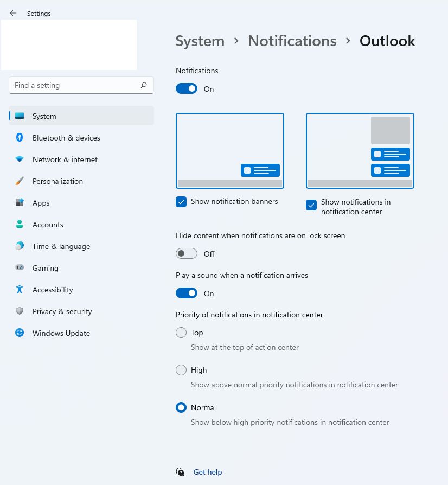
Task: Click the Accounts person icon
Action: coord(20,224)
